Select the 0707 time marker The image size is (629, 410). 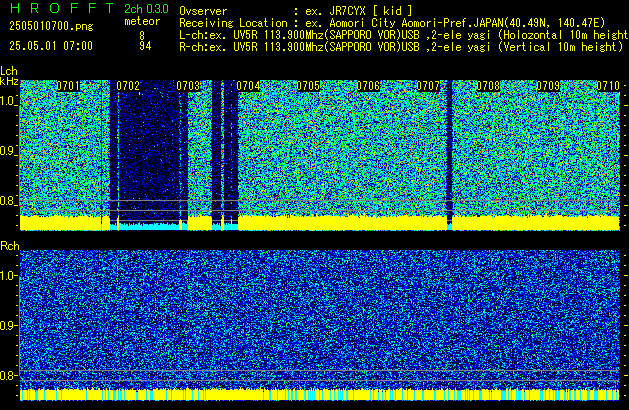coord(428,86)
